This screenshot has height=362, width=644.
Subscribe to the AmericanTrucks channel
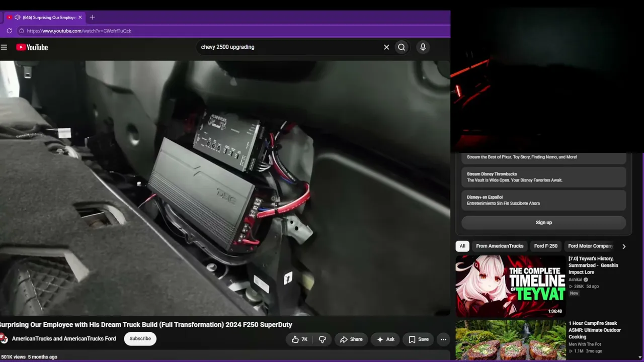(x=140, y=339)
